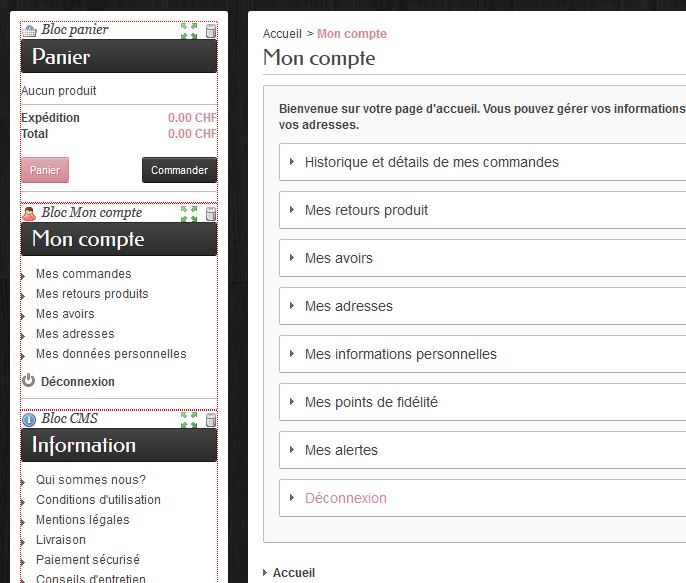Open Paiement sécurisé page
This screenshot has width=686, height=583.
(x=88, y=560)
